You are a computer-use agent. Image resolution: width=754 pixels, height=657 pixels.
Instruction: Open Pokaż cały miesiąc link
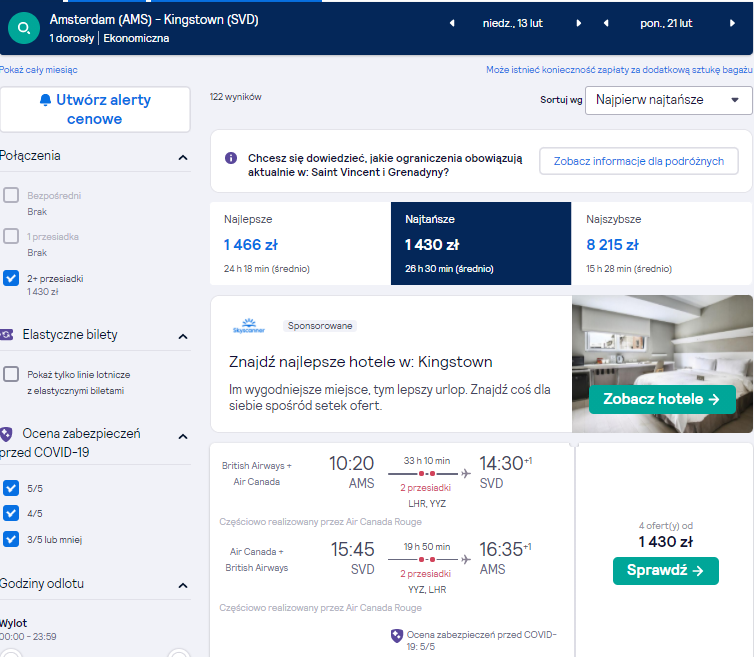pyautogui.click(x=38, y=70)
